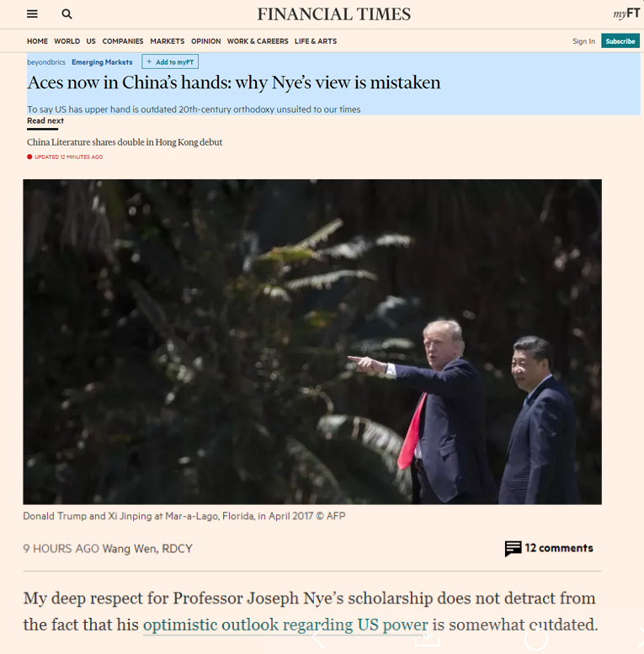Click the Sign In link

pos(583,41)
